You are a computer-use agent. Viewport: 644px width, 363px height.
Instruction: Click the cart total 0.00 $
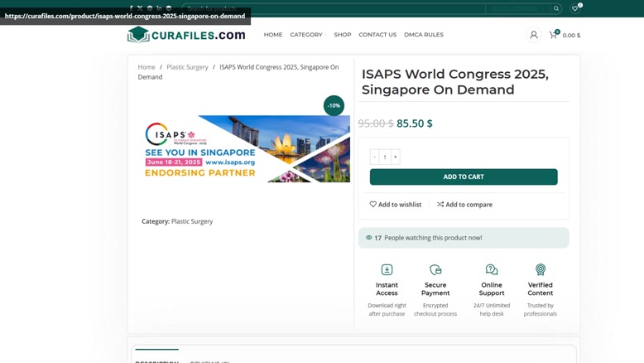pyautogui.click(x=571, y=36)
